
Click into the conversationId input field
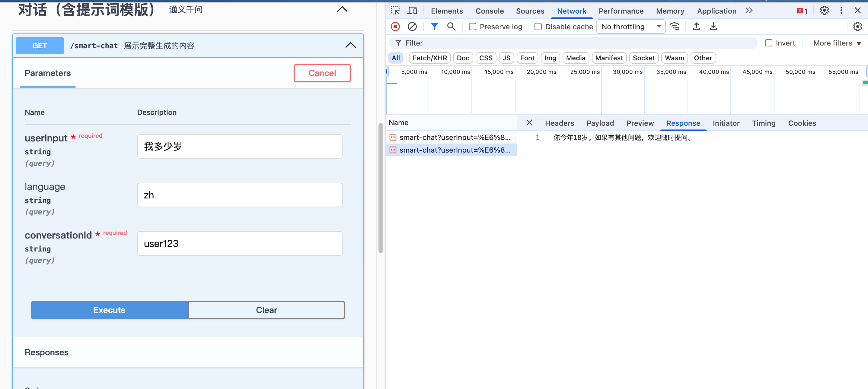(x=240, y=244)
